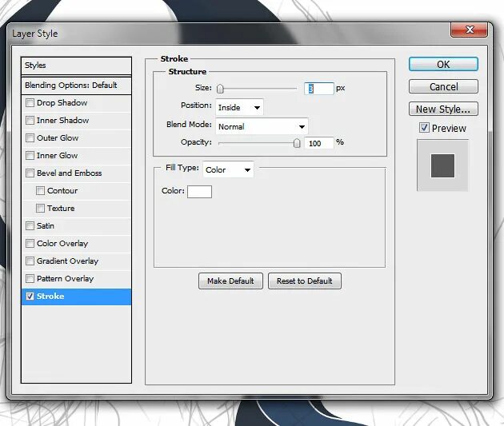This screenshot has height=426, width=504.
Task: Click the Opacity percent input field
Action: click(319, 143)
